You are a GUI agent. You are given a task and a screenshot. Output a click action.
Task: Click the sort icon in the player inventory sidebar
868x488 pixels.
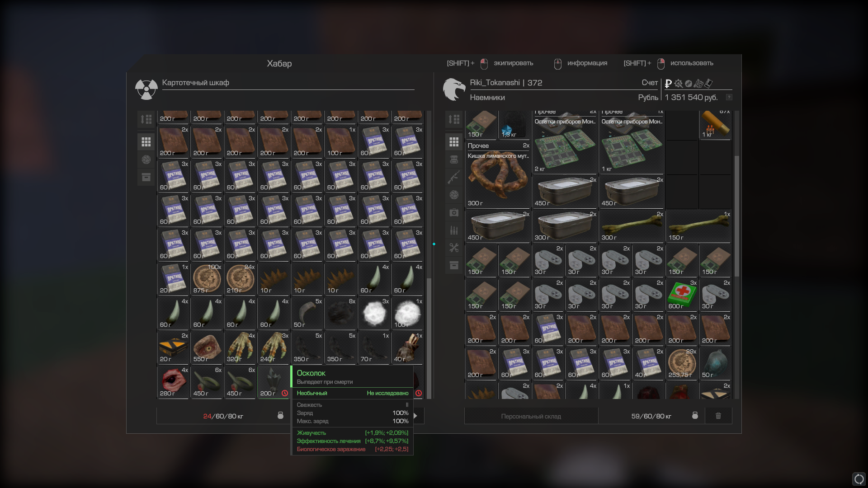tap(454, 119)
